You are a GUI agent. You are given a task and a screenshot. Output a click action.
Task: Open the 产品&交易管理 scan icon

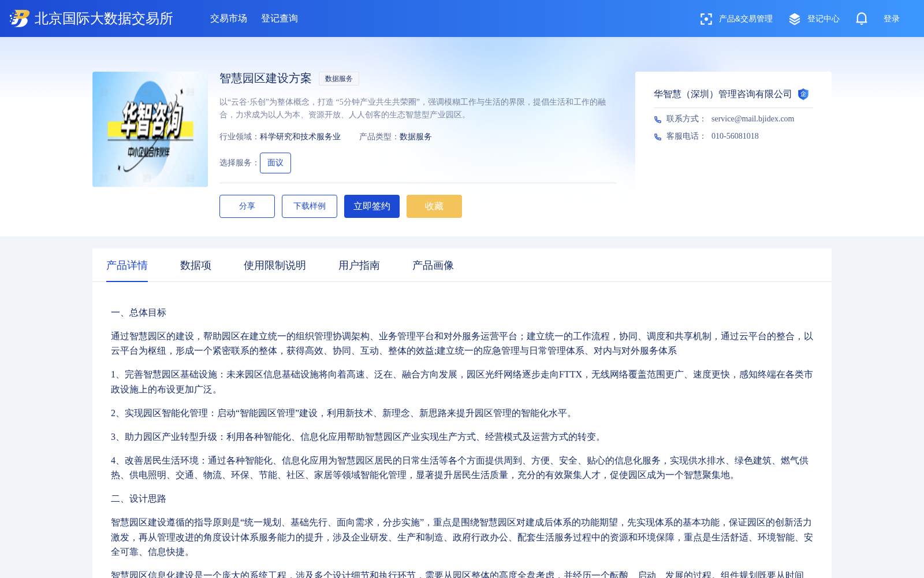pos(706,19)
